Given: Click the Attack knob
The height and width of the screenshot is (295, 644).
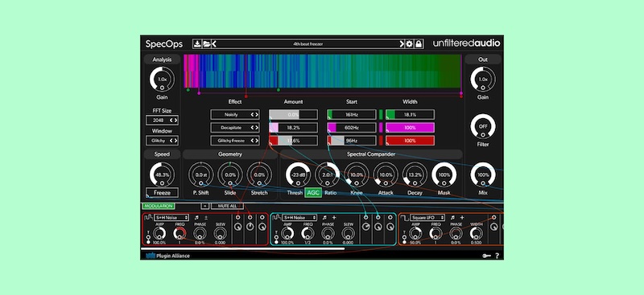Looking at the screenshot, I should (386, 174).
